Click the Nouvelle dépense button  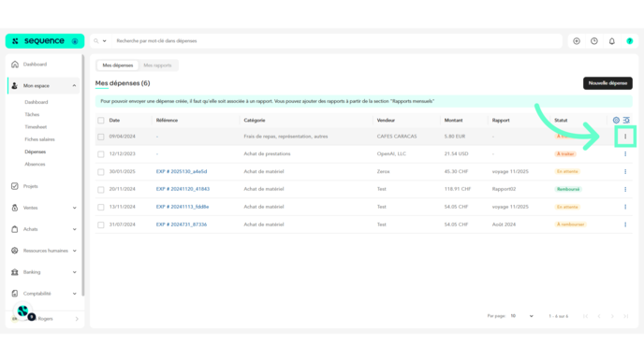[x=607, y=83]
